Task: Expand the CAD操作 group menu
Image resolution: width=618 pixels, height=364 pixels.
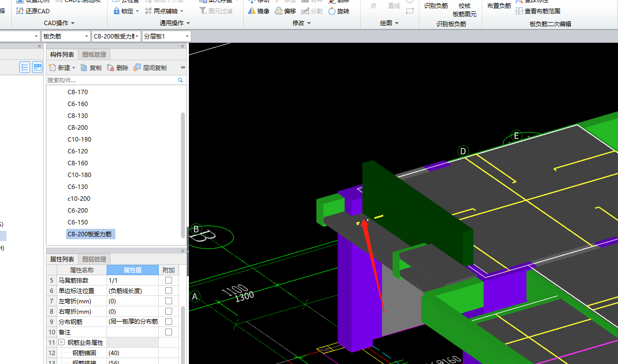Action: tap(59, 23)
